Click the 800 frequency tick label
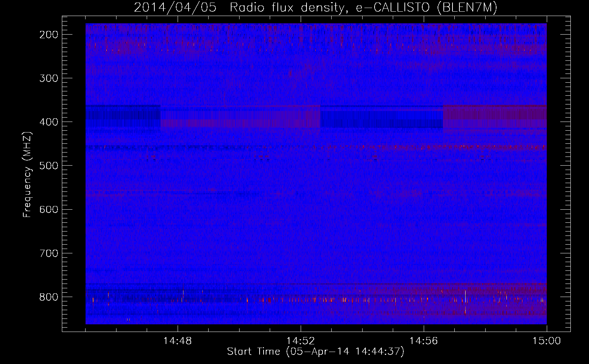589x364 pixels. [49, 297]
